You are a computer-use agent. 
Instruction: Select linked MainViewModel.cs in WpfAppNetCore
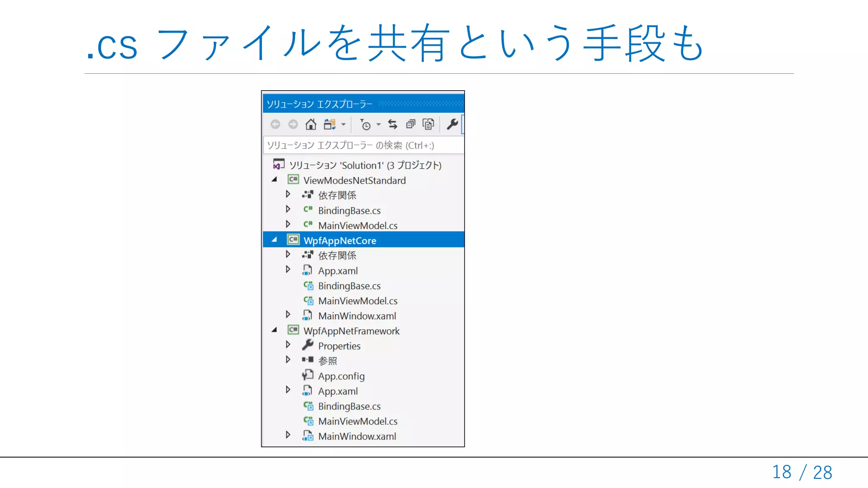(x=358, y=301)
